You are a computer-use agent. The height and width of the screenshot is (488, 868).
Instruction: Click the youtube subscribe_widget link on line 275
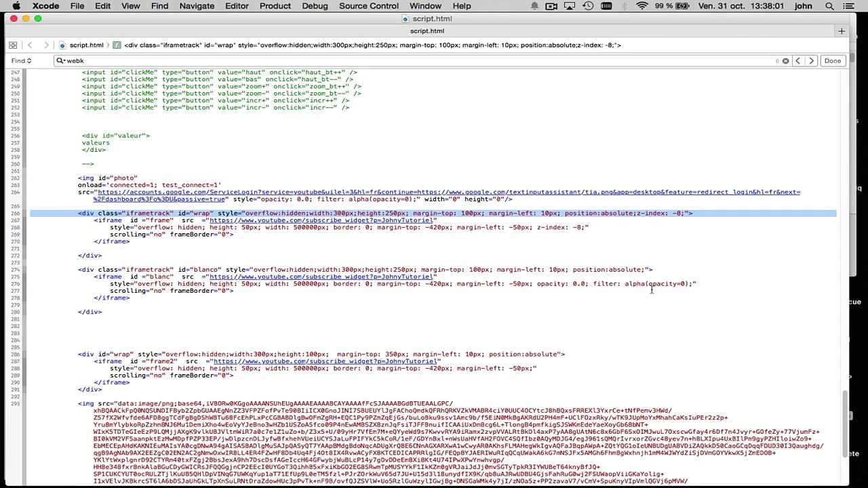(x=320, y=277)
